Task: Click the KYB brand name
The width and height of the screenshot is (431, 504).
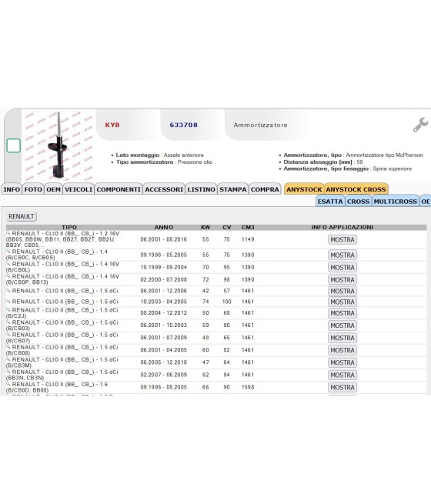Action: click(x=112, y=125)
